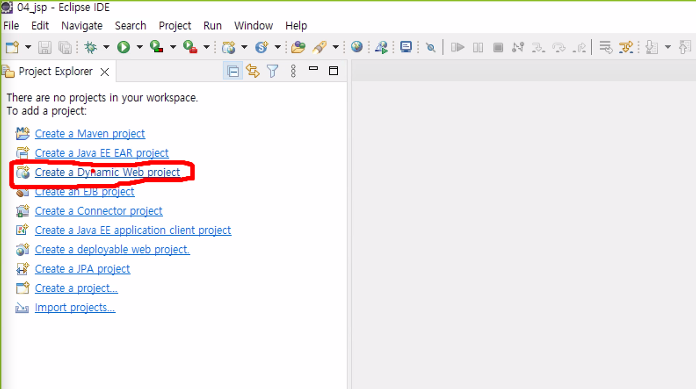Open the Window menu
696x389 pixels.
(x=253, y=26)
